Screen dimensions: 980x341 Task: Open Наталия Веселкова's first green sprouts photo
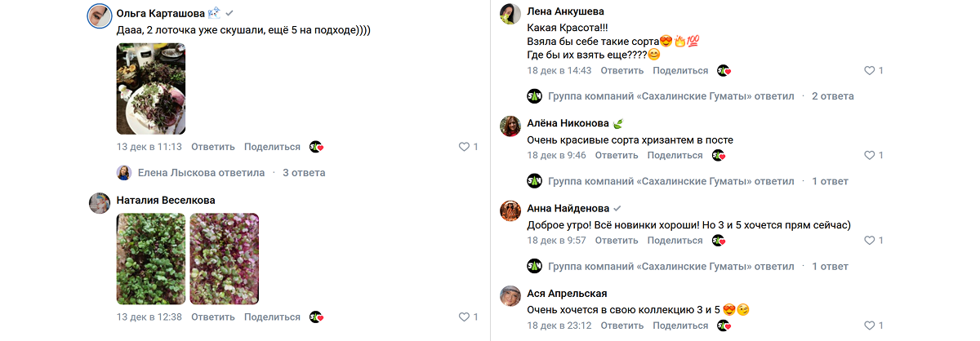pos(151,259)
